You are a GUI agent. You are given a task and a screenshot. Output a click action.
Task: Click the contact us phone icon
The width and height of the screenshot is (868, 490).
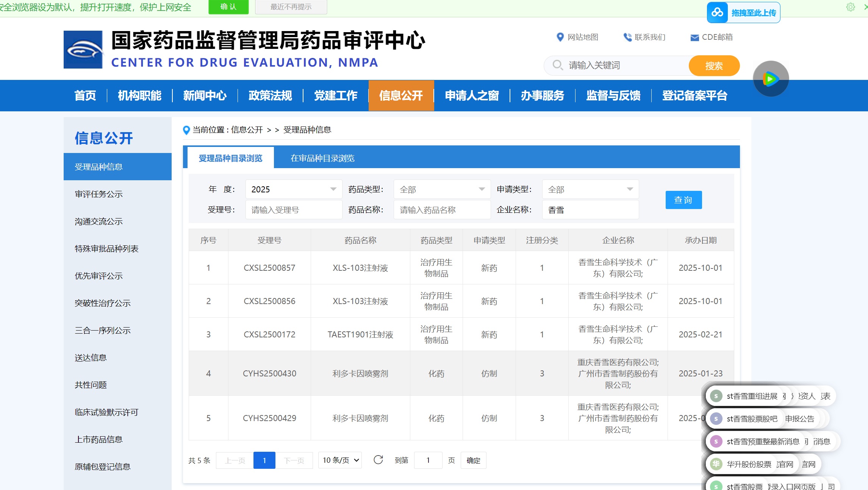[x=627, y=37]
